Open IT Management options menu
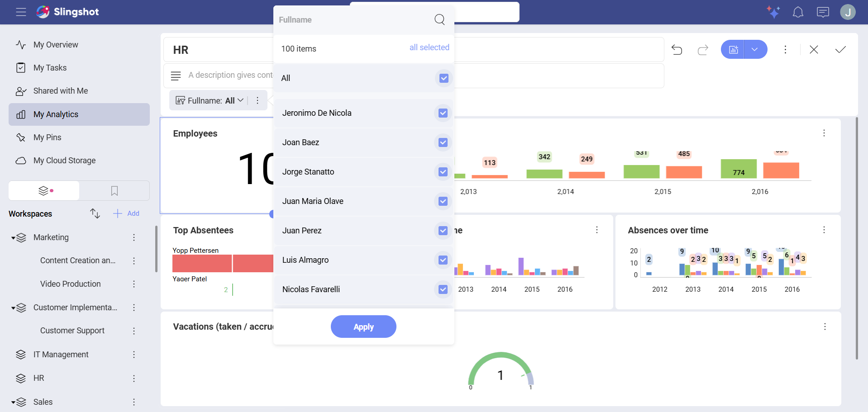 coord(134,355)
